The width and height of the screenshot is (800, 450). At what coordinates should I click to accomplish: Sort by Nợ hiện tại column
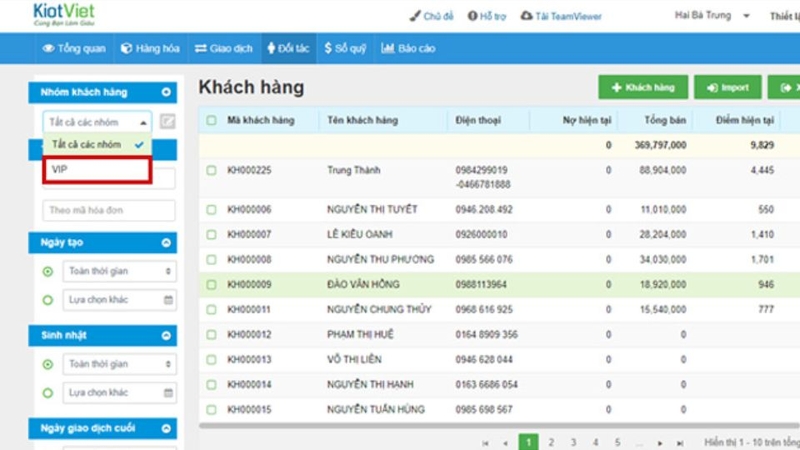coord(587,120)
